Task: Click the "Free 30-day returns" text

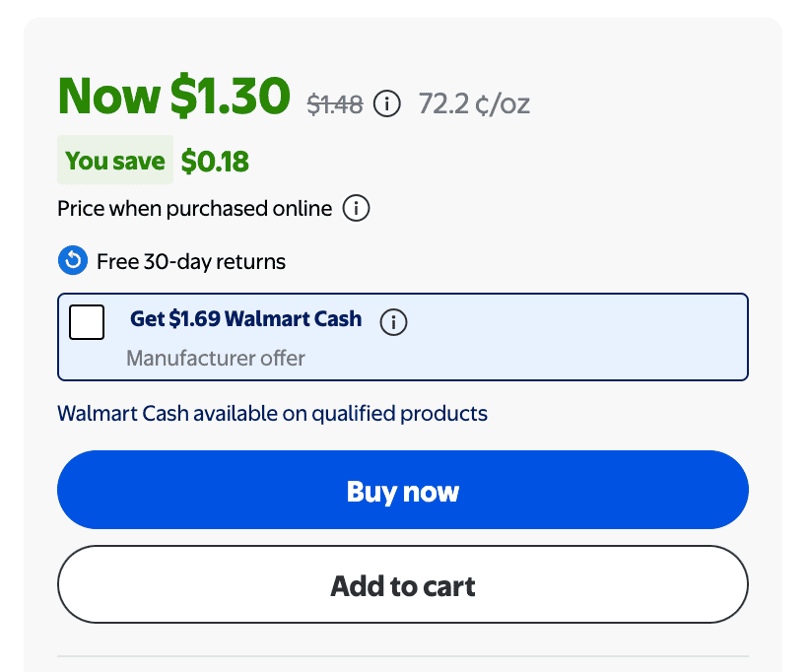Action: [191, 262]
